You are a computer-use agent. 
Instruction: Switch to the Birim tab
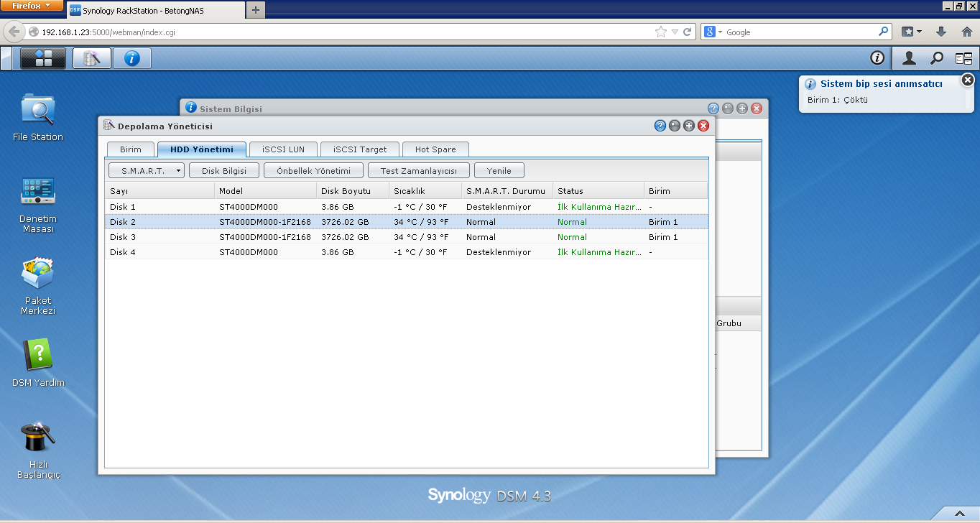[130, 149]
